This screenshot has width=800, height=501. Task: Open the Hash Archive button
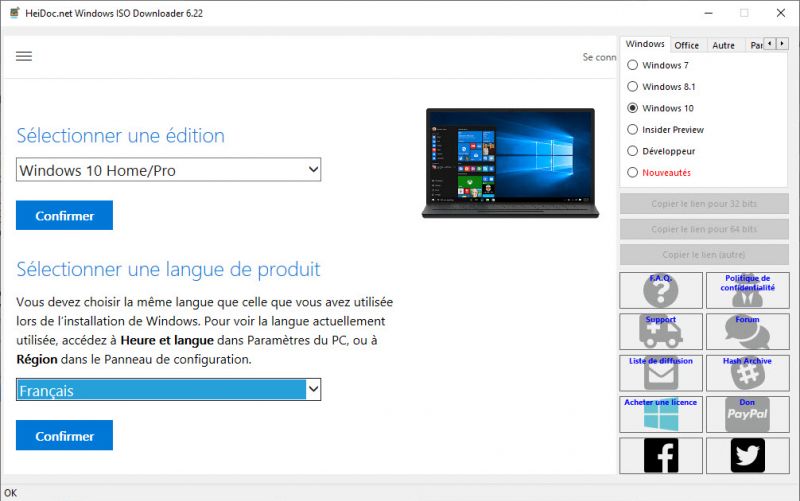(747, 373)
